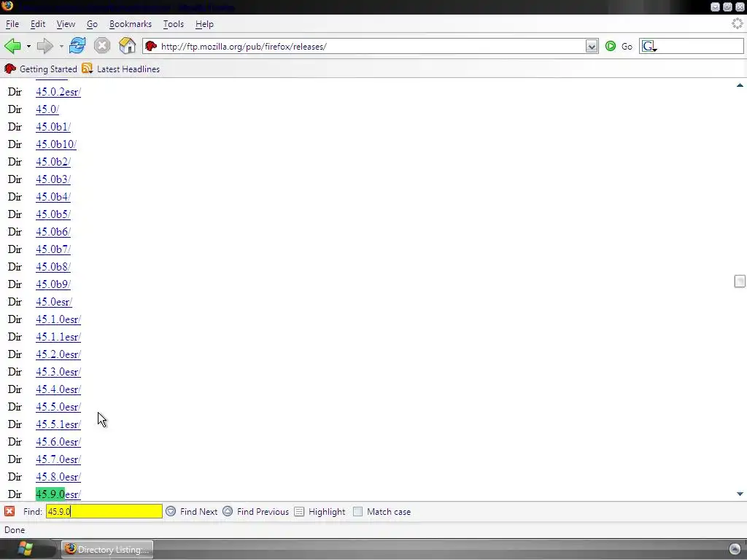Toggle the Match case checkbox

pyautogui.click(x=357, y=511)
